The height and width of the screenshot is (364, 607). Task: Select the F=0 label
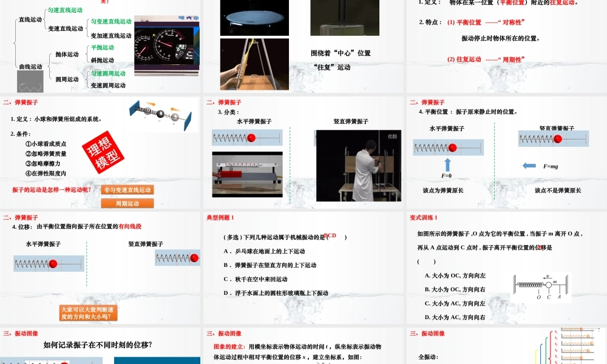pyautogui.click(x=446, y=175)
